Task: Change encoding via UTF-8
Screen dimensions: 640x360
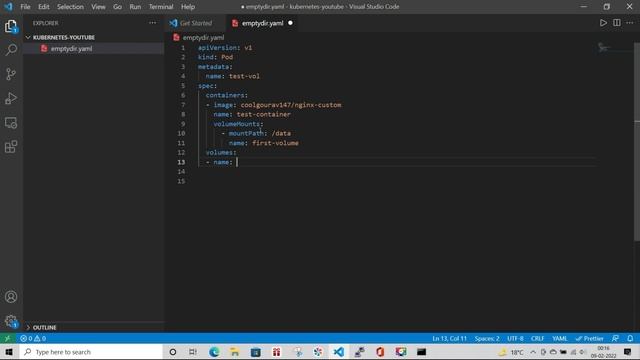Action: pyautogui.click(x=516, y=338)
